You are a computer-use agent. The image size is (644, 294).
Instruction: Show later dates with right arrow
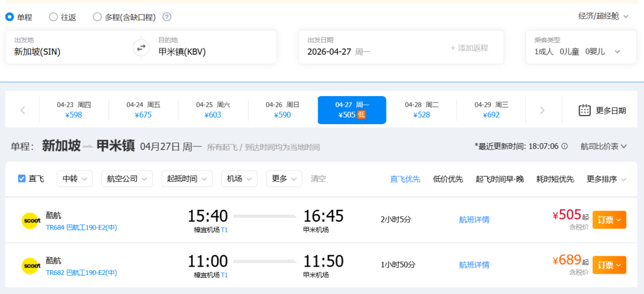[x=542, y=110]
